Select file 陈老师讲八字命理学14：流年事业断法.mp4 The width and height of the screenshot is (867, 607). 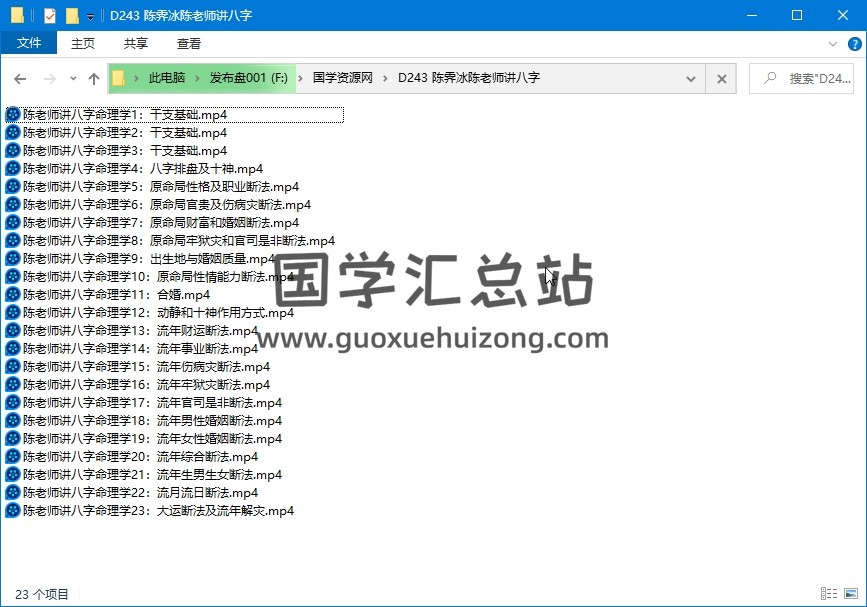132,349
